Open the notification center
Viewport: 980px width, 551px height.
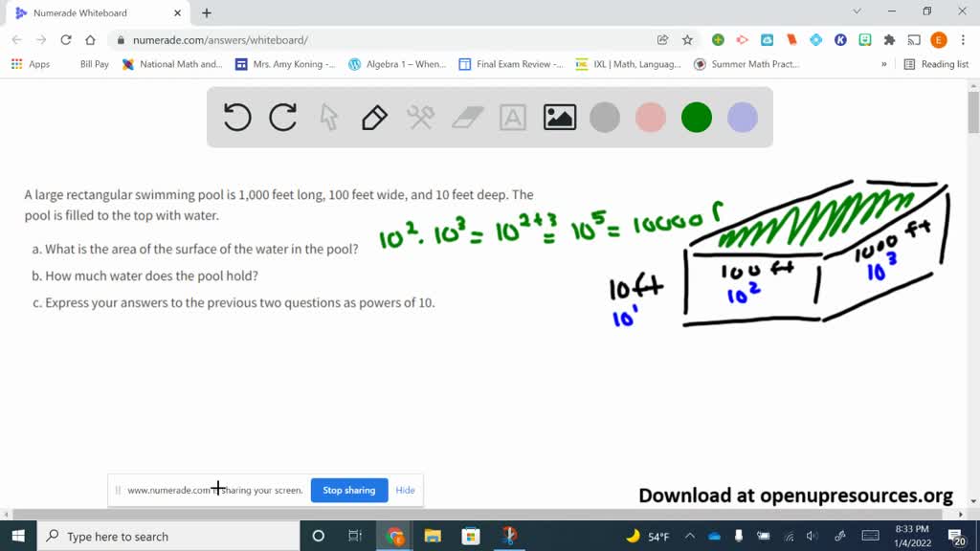pyautogui.click(x=956, y=536)
